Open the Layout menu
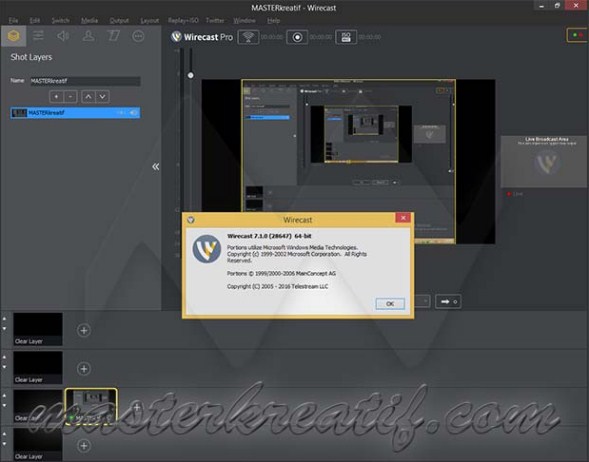The height and width of the screenshot is (462, 589). tap(150, 20)
